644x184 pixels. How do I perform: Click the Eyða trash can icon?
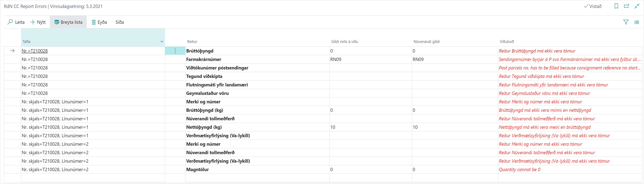click(x=93, y=22)
